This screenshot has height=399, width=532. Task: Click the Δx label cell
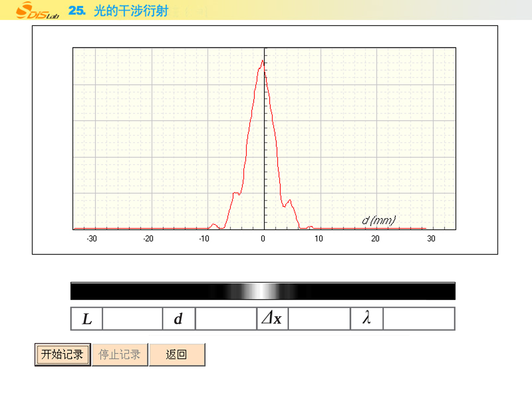click(272, 318)
